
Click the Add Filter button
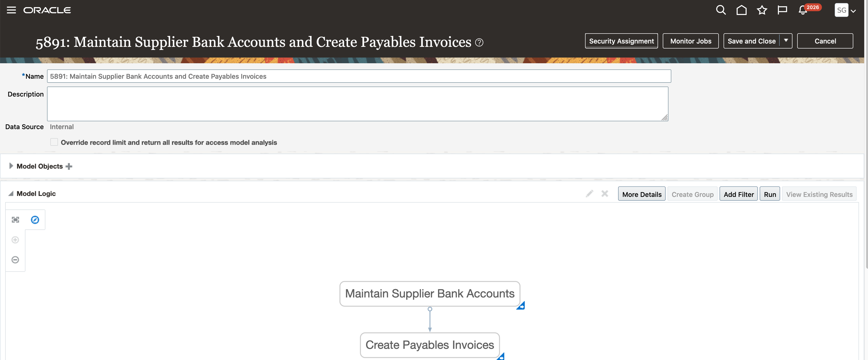pyautogui.click(x=738, y=194)
